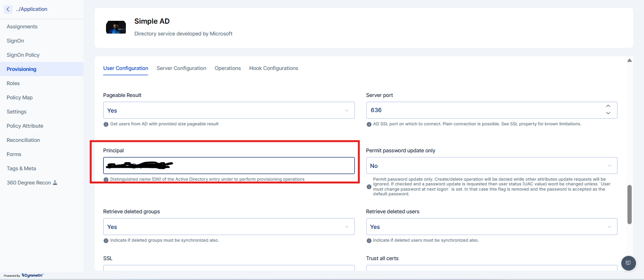Viewport: 644px width, 280px height.
Task: Increase Server port with up arrow
Action: pos(608,106)
